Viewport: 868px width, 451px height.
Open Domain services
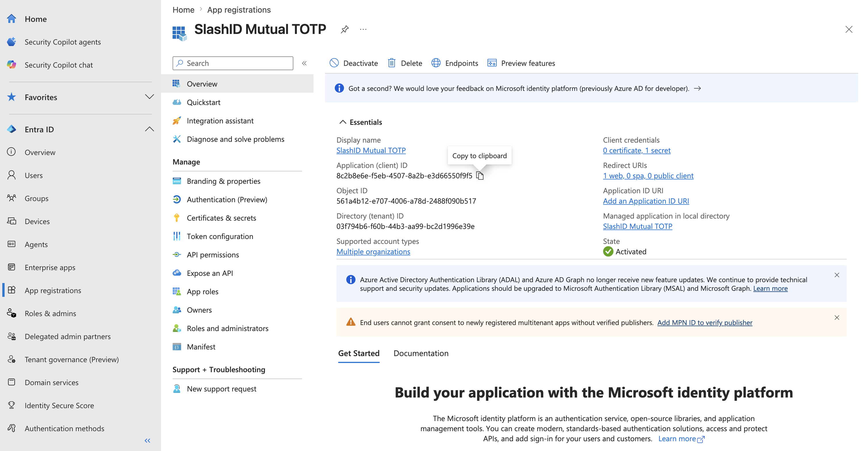[51, 382]
